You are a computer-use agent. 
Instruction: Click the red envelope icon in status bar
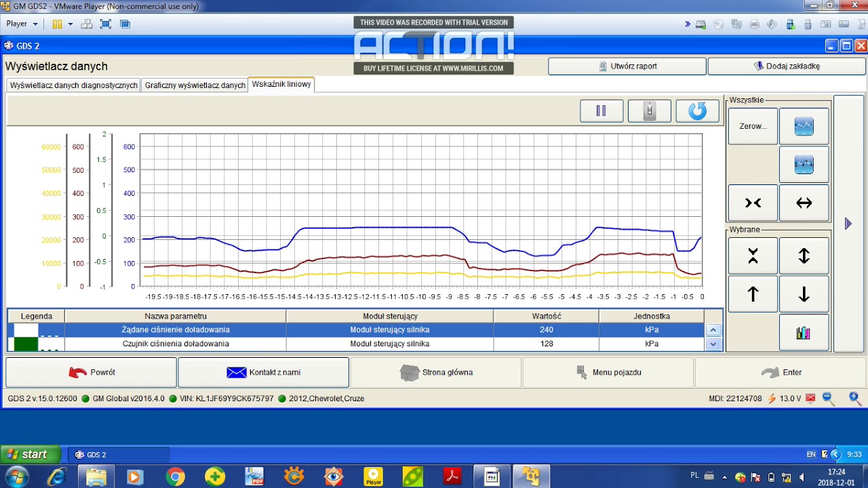click(810, 399)
